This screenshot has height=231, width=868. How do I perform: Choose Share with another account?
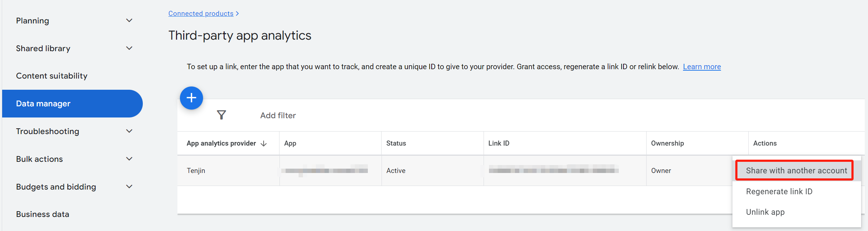(794, 170)
